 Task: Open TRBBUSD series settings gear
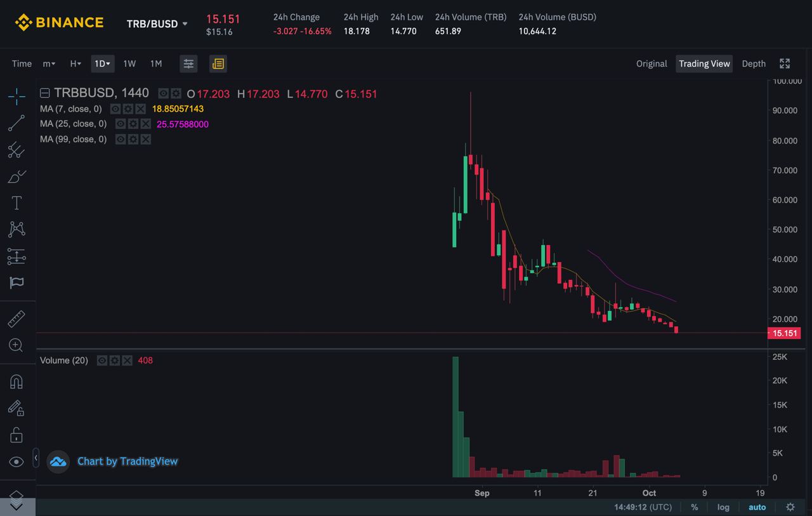tap(176, 94)
